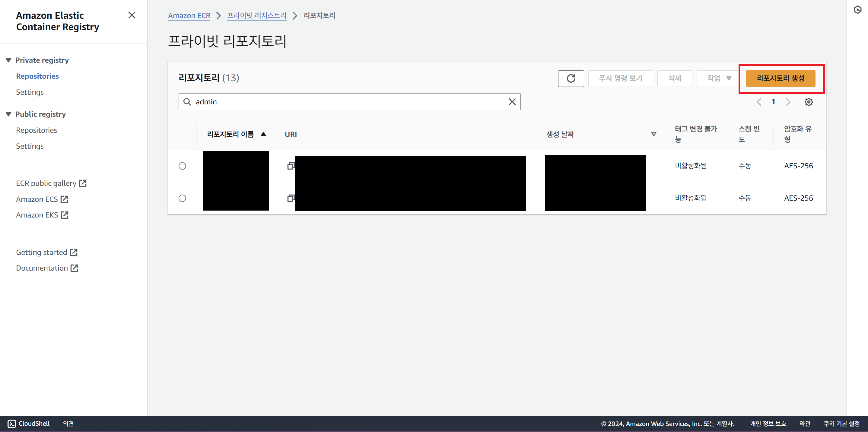Click inside the repository search field
Screen dimensions: 868x432
[337, 101]
